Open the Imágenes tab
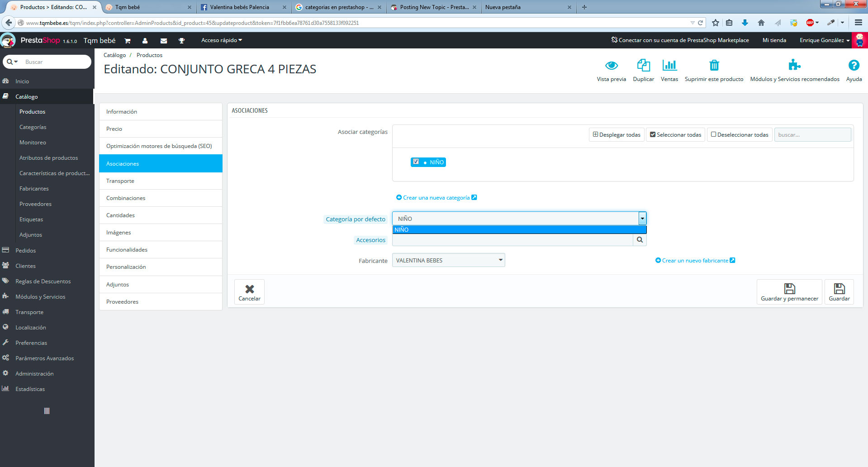868x467 pixels. (161, 233)
